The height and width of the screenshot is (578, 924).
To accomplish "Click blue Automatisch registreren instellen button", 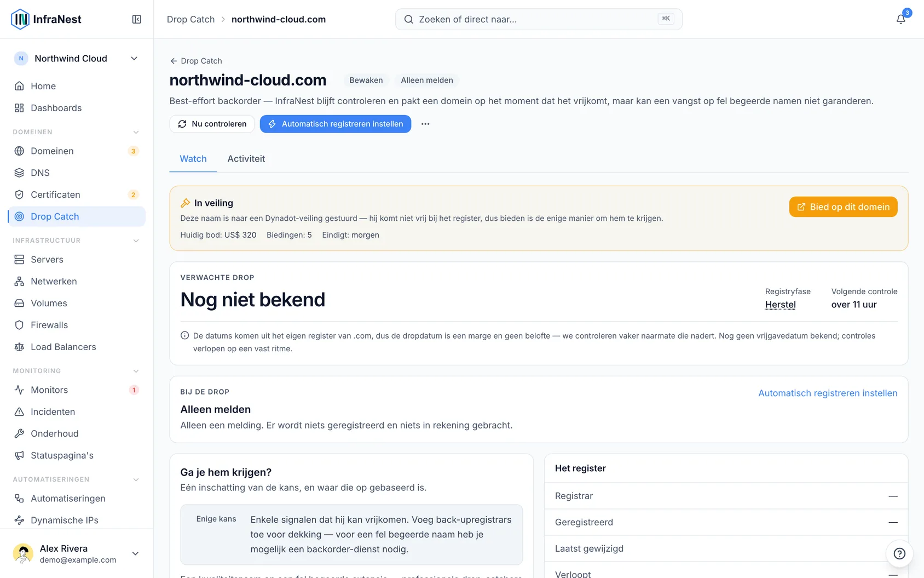I will (x=336, y=124).
